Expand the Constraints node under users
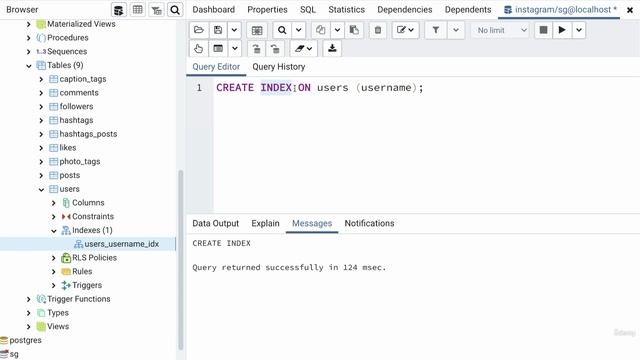 (x=54, y=217)
